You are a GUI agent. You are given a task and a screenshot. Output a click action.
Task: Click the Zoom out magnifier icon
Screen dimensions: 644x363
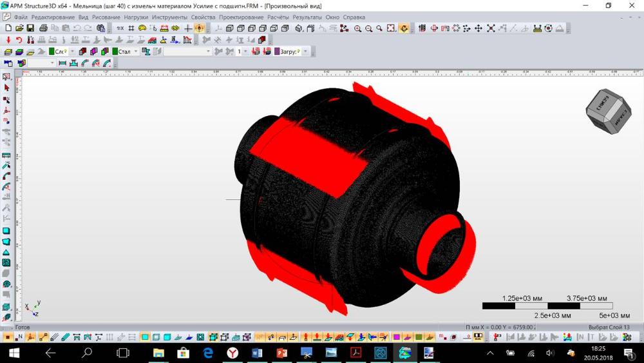coord(369,28)
